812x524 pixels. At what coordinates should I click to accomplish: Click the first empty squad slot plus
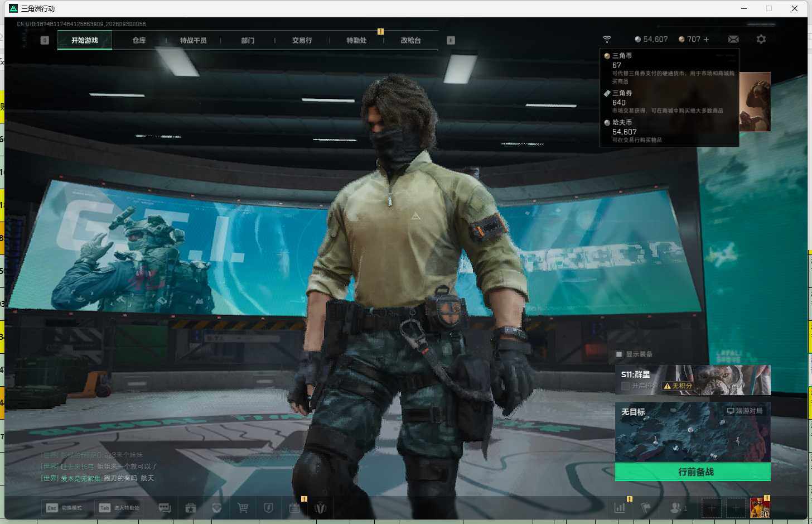[711, 508]
